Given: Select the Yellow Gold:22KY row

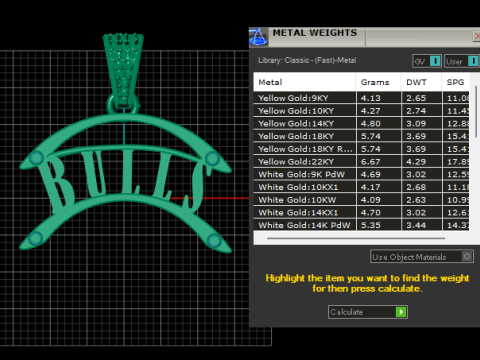Looking at the screenshot, I should 361,161.
